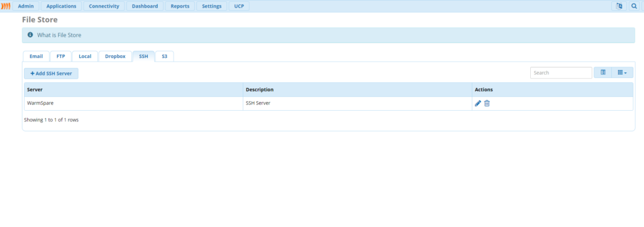Expand the What is File Store panel
This screenshot has width=644, height=227.
click(328, 35)
